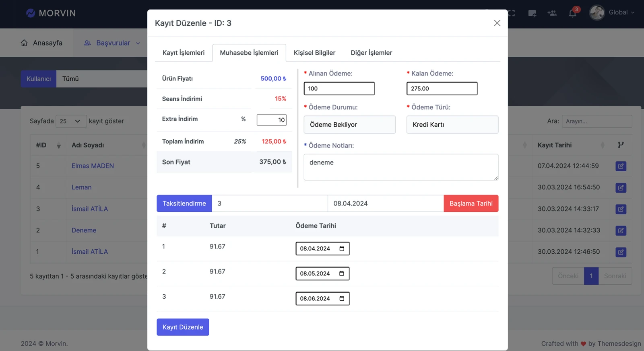Image resolution: width=644 pixels, height=351 pixels.
Task: Click edit icon for 30.03.2024 16:54:50 record
Action: pyautogui.click(x=621, y=188)
